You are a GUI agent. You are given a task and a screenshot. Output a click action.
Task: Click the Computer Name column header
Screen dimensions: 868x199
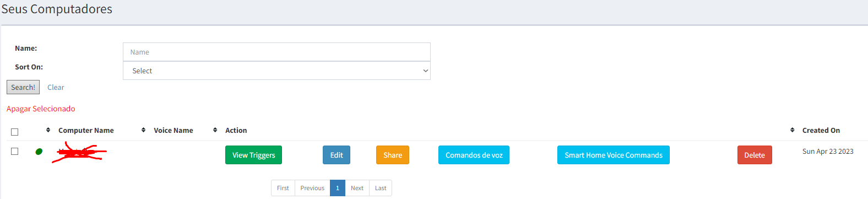click(86, 130)
